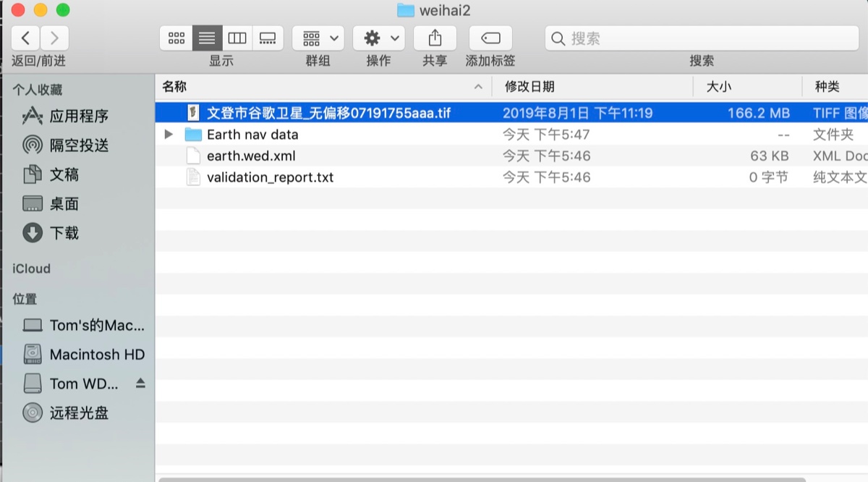The image size is (868, 482).
Task: Go to Downloads folder in sidebar
Action: pyautogui.click(x=64, y=233)
